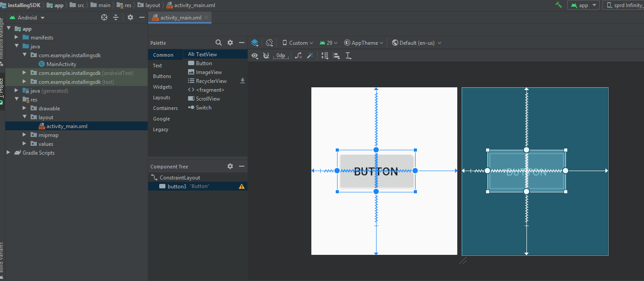
Task: Click the 0dp default margins field
Action: coord(281,56)
